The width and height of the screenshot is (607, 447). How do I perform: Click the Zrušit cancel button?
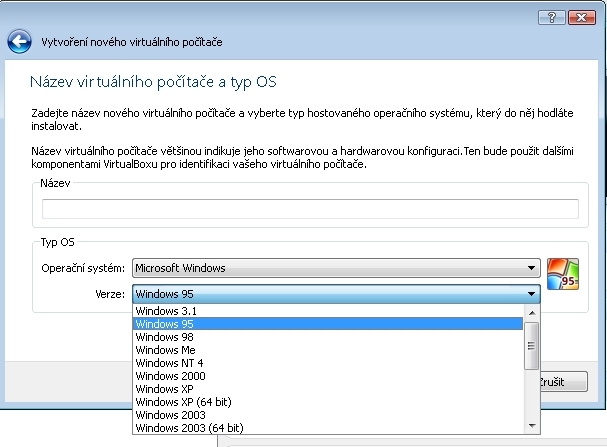[563, 382]
